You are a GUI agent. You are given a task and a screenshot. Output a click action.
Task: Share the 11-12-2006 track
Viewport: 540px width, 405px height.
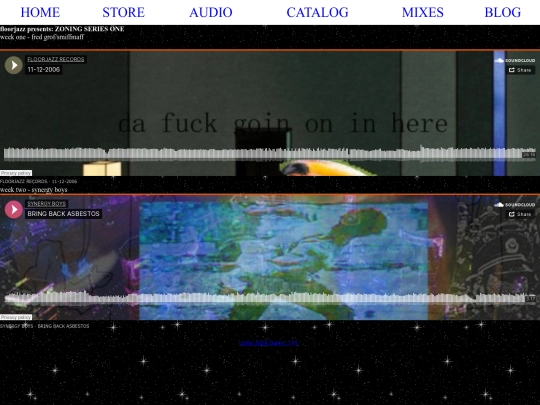[520, 70]
